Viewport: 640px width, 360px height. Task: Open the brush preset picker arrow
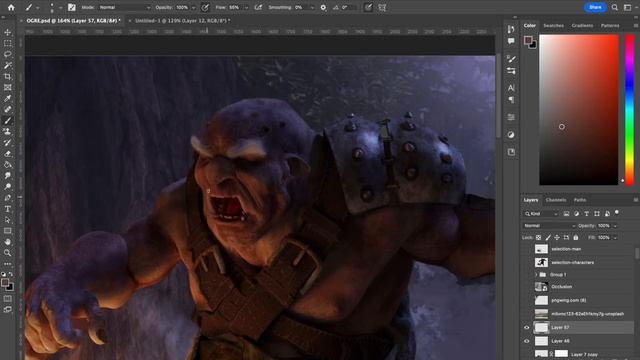pos(60,8)
